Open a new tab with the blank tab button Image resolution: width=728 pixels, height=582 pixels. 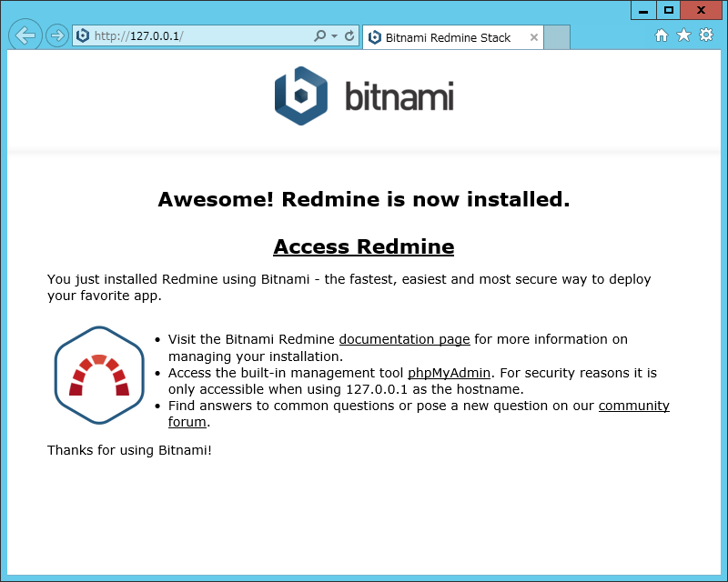(557, 37)
